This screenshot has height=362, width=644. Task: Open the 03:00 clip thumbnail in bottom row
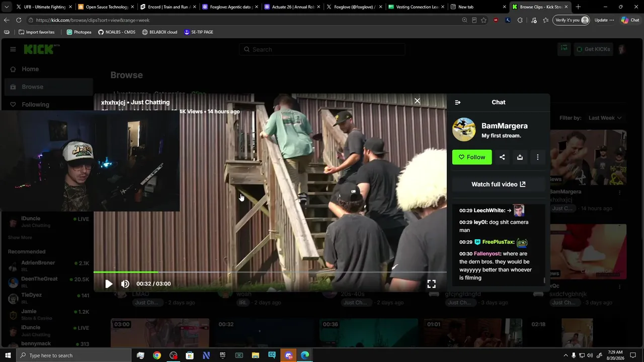click(x=160, y=332)
